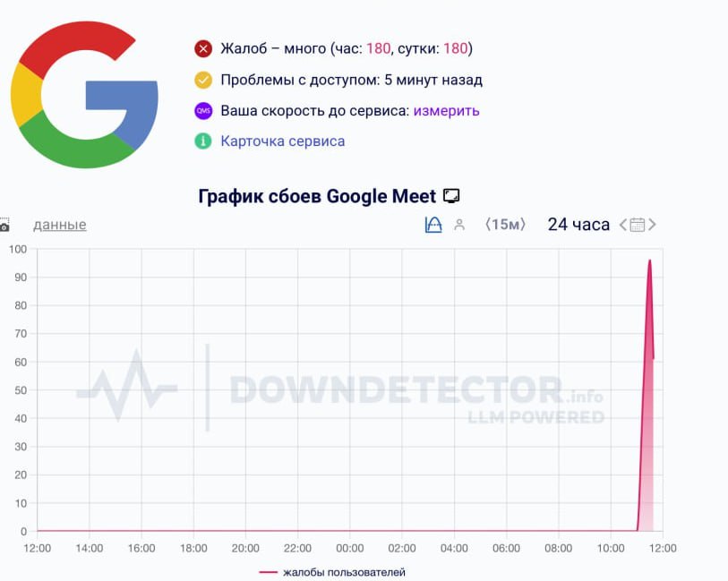The width and height of the screenshot is (728, 581).
Task: Click the complaint spike peak on chart
Action: point(649,261)
